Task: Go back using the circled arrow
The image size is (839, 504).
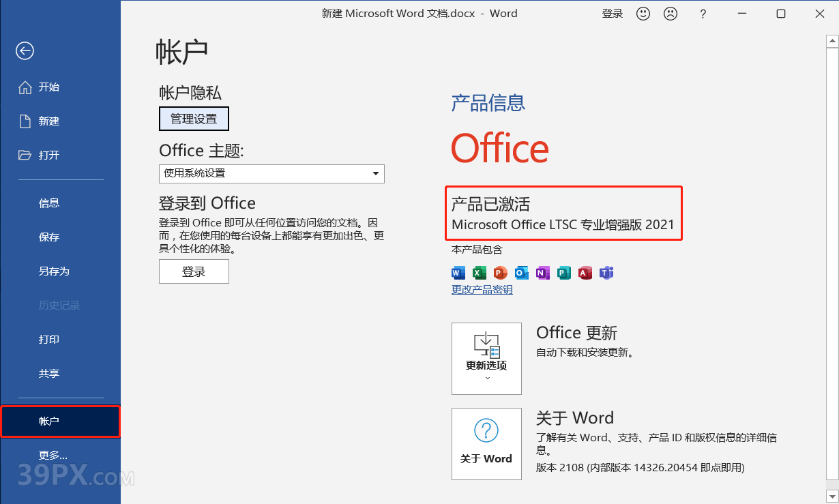Action: point(25,50)
